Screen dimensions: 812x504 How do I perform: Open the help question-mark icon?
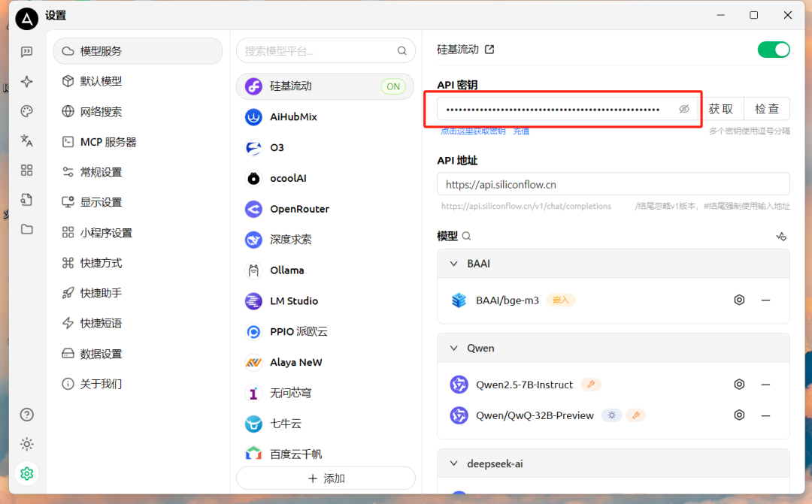pyautogui.click(x=27, y=415)
